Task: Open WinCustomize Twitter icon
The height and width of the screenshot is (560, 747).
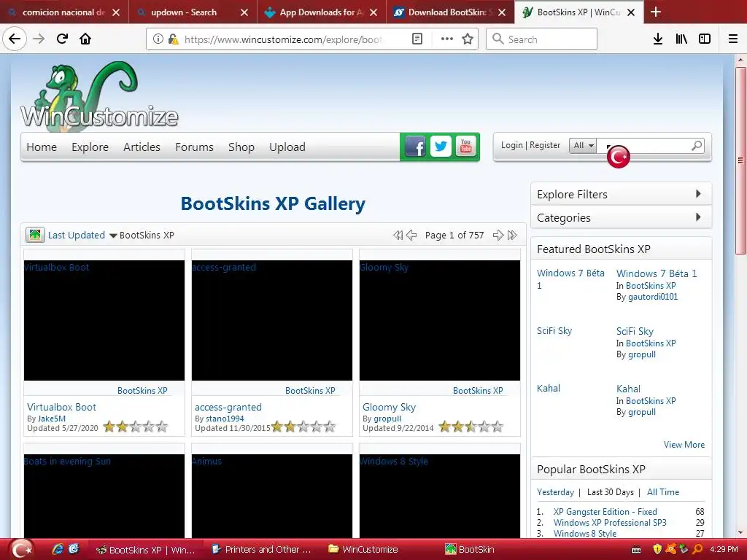Action: pos(441,146)
